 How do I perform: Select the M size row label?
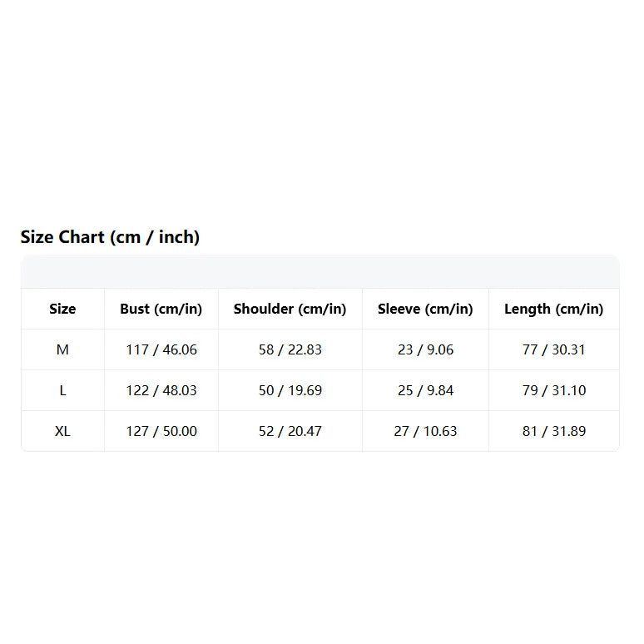click(x=62, y=349)
